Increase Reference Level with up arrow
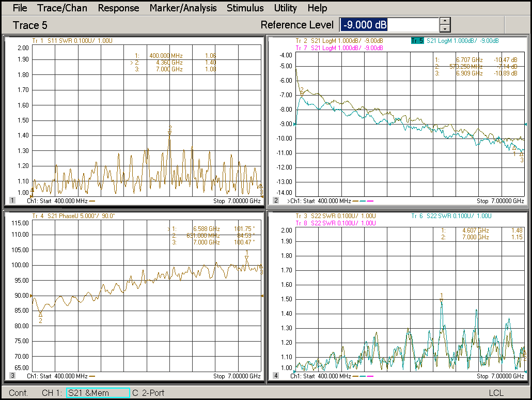This screenshot has width=532, height=400. point(445,21)
